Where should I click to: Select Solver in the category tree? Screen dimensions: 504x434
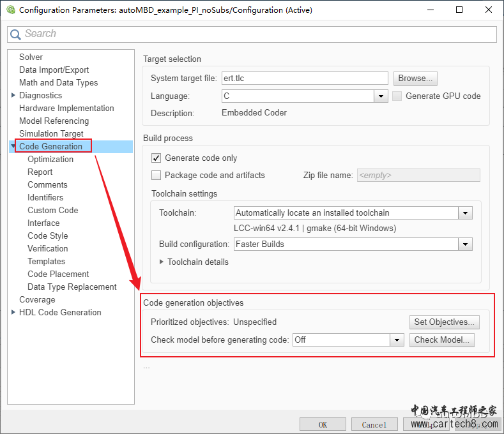point(31,57)
